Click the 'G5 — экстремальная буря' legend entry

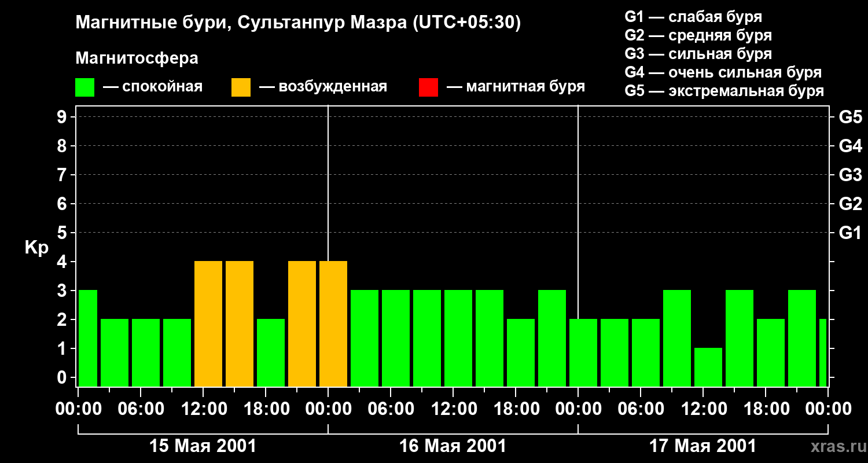pyautogui.click(x=724, y=91)
